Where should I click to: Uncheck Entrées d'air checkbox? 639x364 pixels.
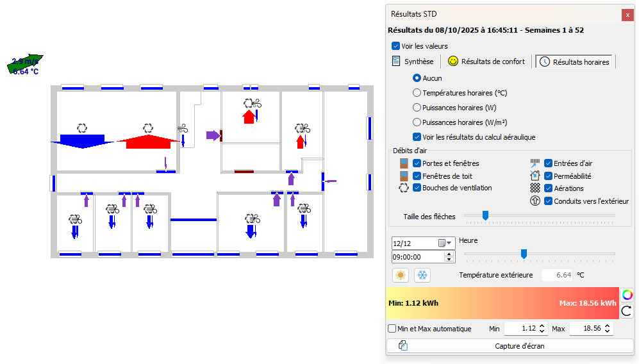coord(548,163)
